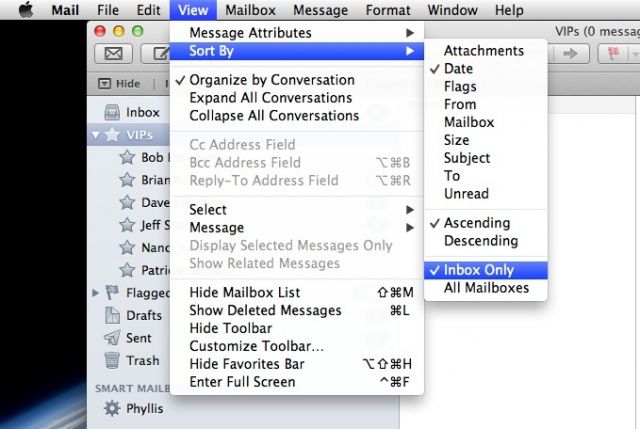Viewport: 640px width, 429px height.
Task: Sort messages by Attachments
Action: 483,51
